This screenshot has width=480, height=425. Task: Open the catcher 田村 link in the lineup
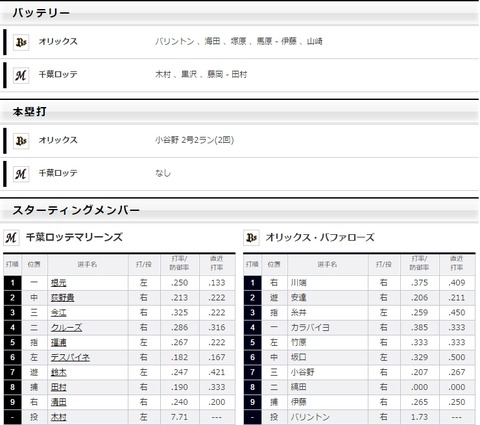(x=59, y=387)
